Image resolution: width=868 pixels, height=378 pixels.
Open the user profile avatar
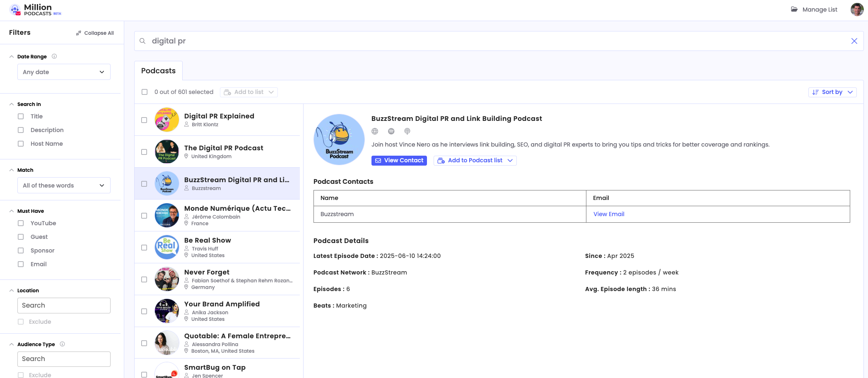click(x=857, y=10)
